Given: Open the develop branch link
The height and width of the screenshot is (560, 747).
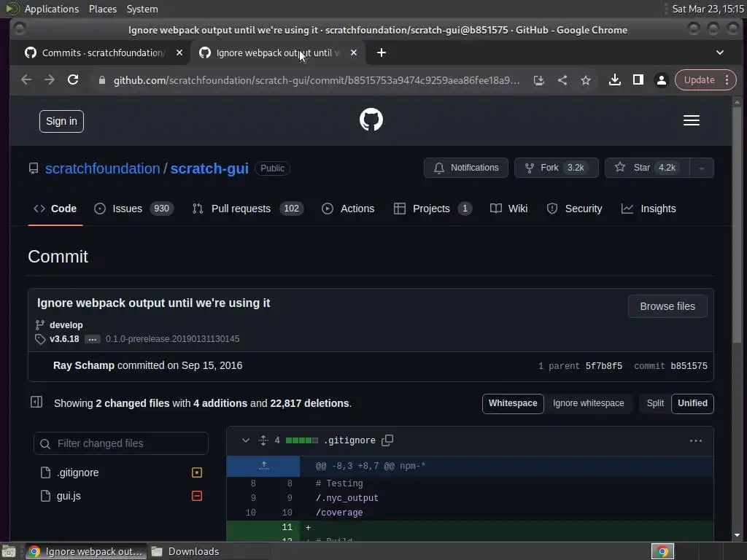Looking at the screenshot, I should [x=66, y=325].
